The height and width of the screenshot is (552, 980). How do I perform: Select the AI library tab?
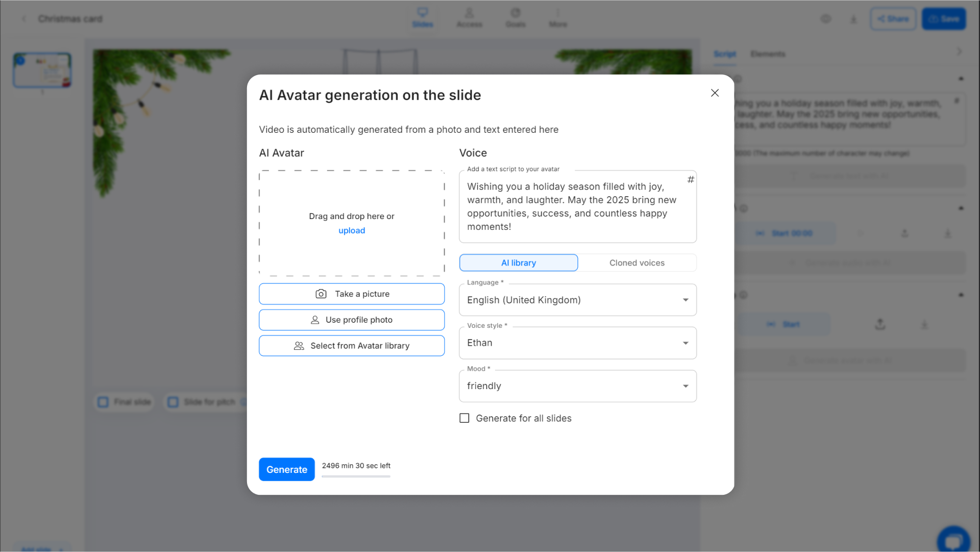[x=518, y=263]
